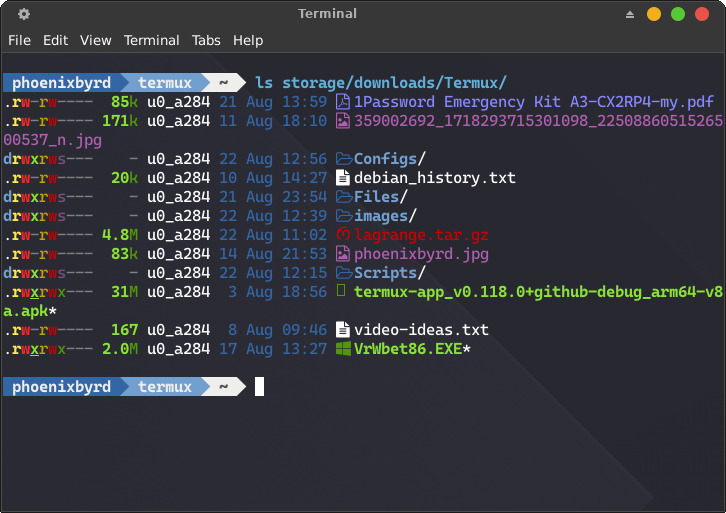726x513 pixels.
Task: Click the folder icon beside Files/
Action: coord(344,197)
